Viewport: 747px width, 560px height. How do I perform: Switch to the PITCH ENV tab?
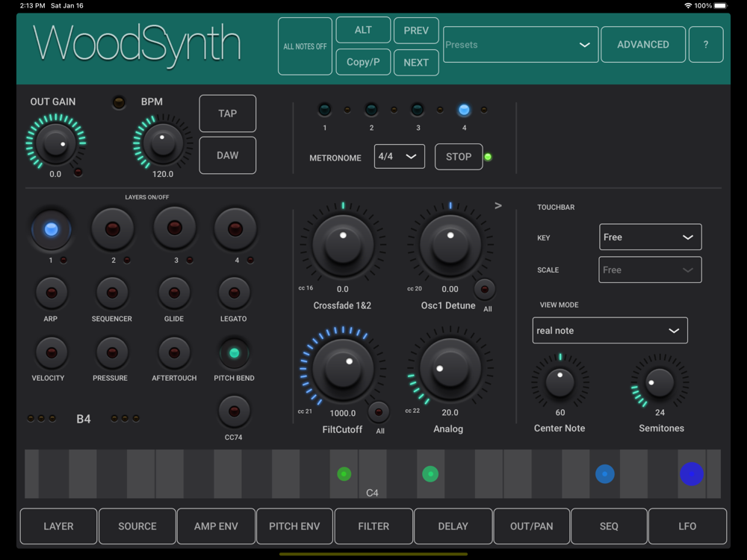[294, 526]
